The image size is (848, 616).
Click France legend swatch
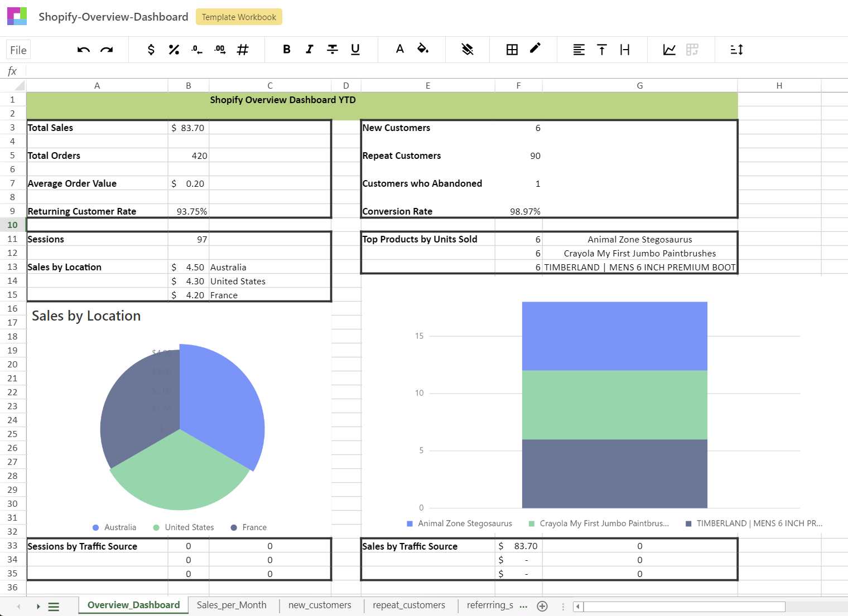234,527
